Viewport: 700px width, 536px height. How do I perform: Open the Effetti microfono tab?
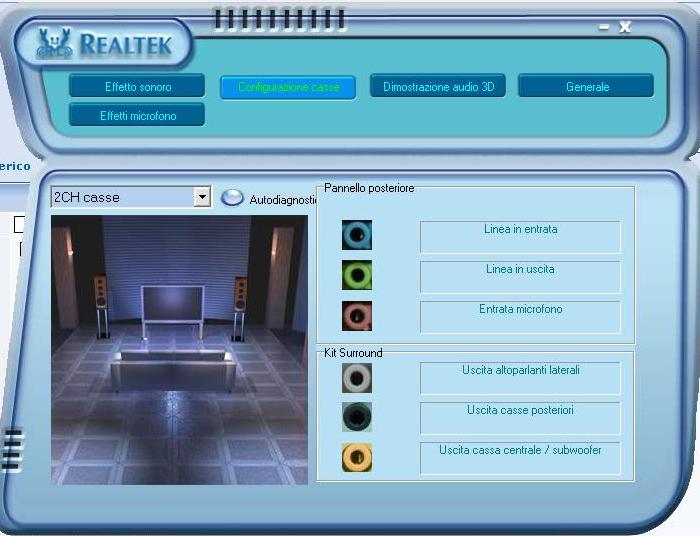pos(137,115)
